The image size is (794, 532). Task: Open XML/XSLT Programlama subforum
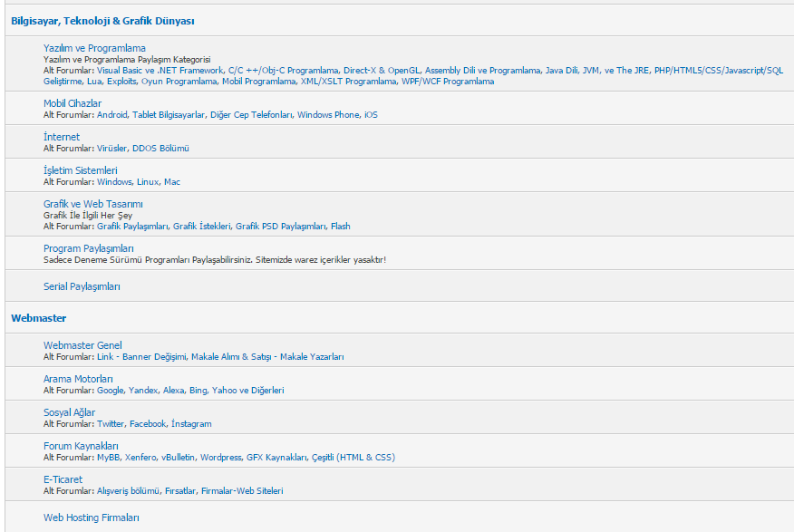point(348,82)
